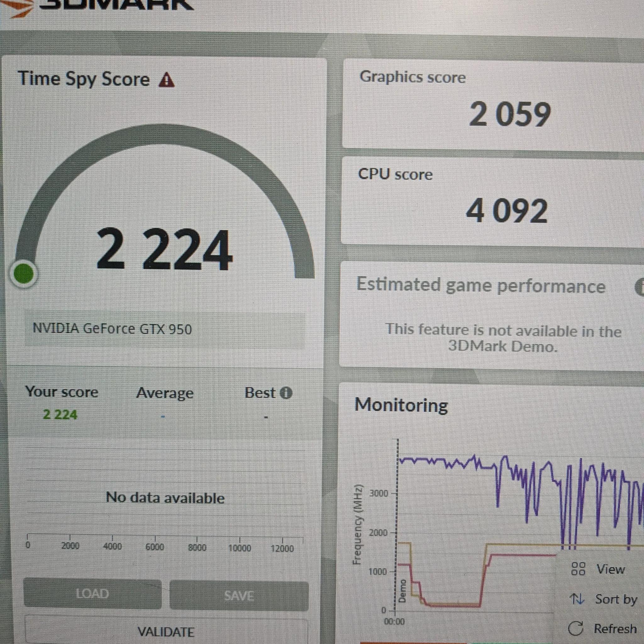The height and width of the screenshot is (644, 644).
Task: Click the Best column label
Action: tap(260, 393)
